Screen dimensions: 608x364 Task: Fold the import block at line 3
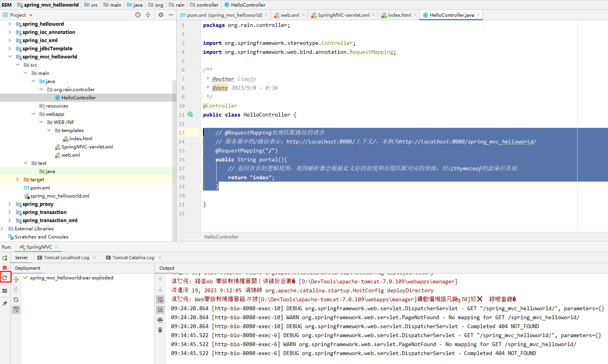tap(200, 43)
